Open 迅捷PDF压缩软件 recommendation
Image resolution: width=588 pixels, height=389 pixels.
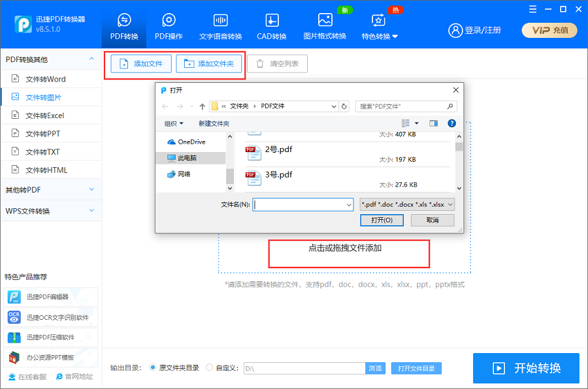click(50, 337)
